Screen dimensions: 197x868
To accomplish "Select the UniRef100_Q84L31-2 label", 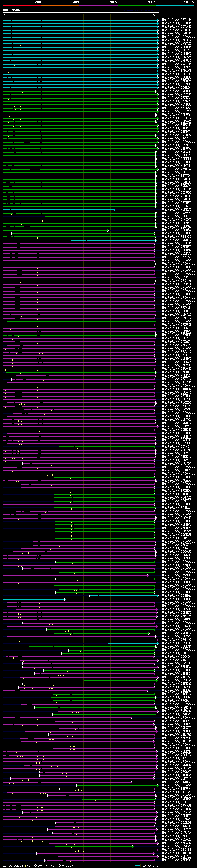I will 179,30.
